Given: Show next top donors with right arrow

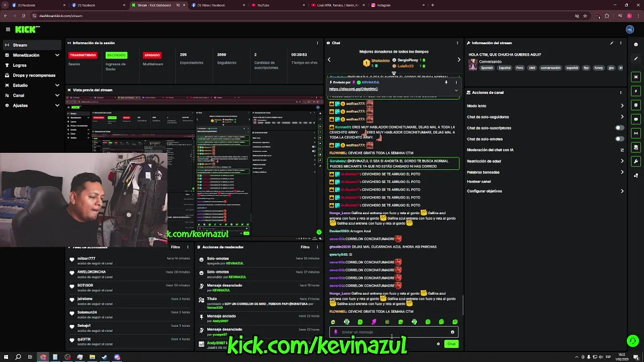Looking at the screenshot, I should [458, 60].
